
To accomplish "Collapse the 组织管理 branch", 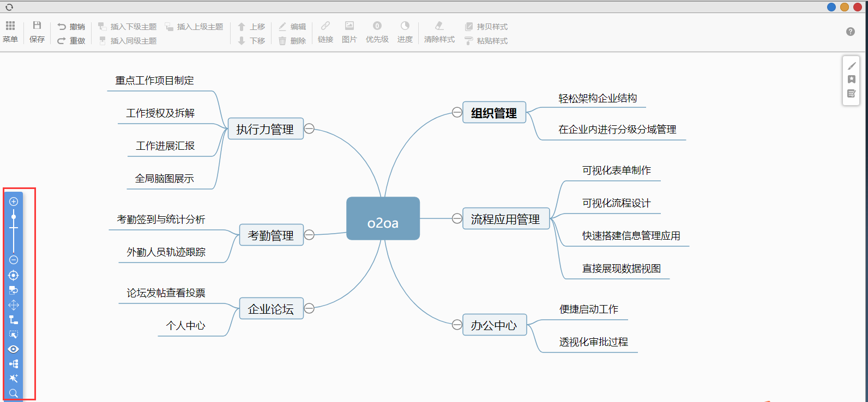I will pos(457,112).
